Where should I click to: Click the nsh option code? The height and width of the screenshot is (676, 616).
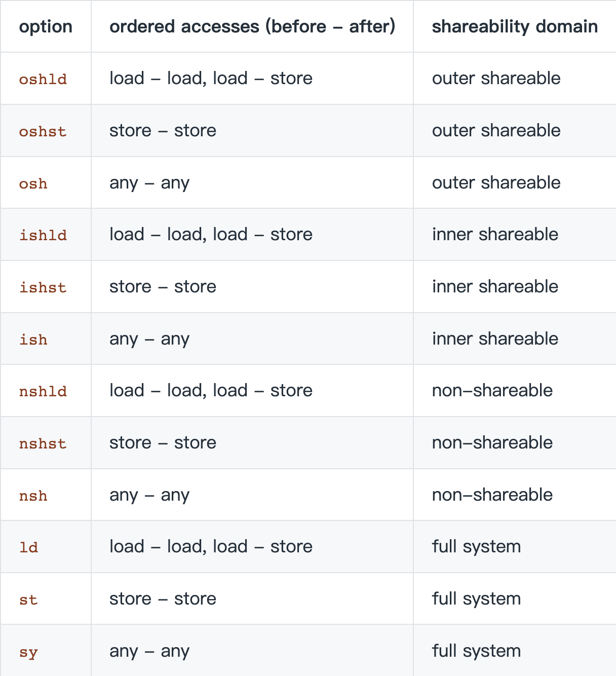pos(33,496)
